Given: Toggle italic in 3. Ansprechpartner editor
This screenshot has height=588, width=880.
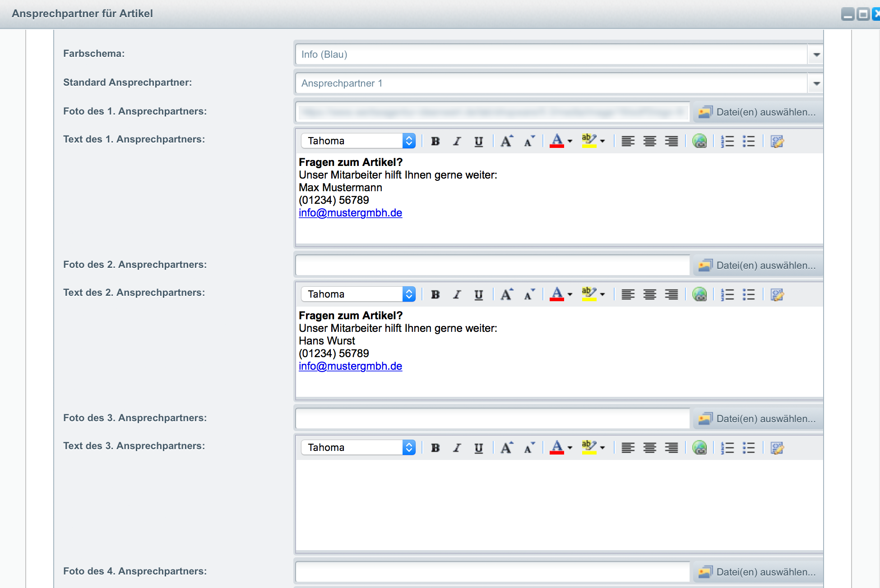Looking at the screenshot, I should (457, 448).
